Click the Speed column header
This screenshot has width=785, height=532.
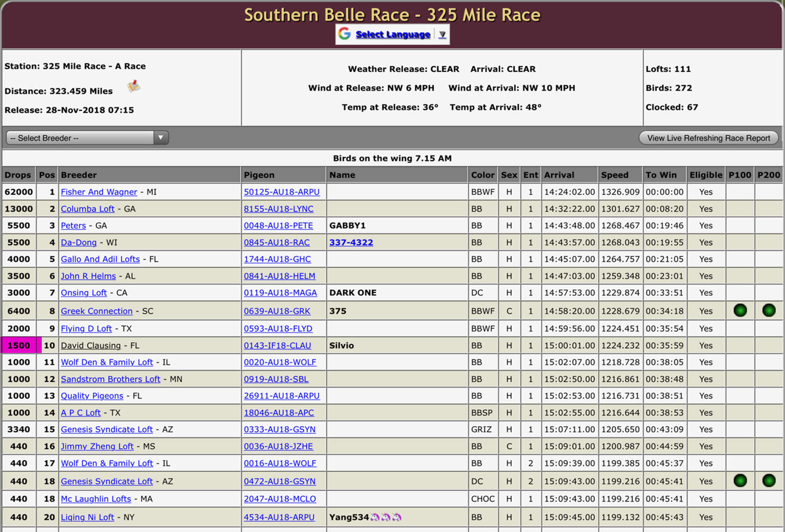(614, 175)
